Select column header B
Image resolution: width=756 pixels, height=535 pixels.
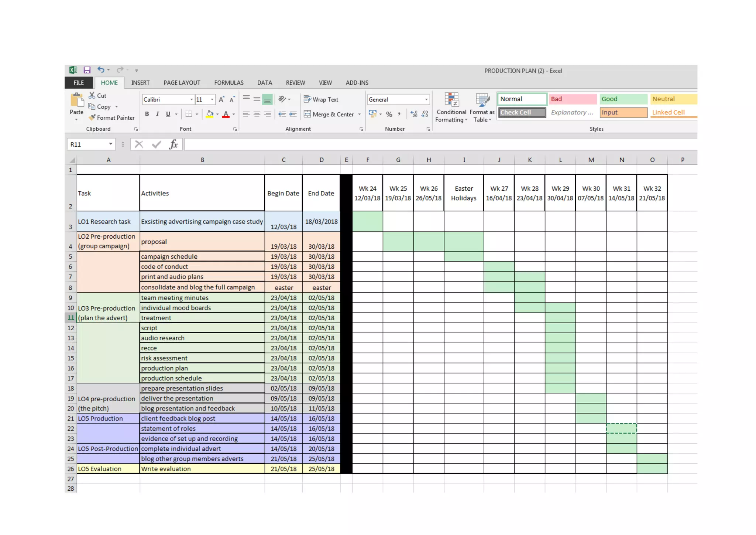click(x=202, y=160)
